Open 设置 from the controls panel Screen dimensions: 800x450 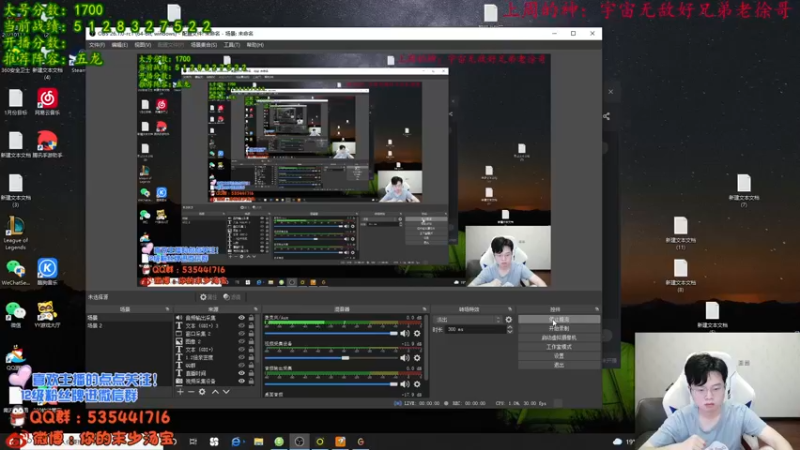pyautogui.click(x=559, y=356)
